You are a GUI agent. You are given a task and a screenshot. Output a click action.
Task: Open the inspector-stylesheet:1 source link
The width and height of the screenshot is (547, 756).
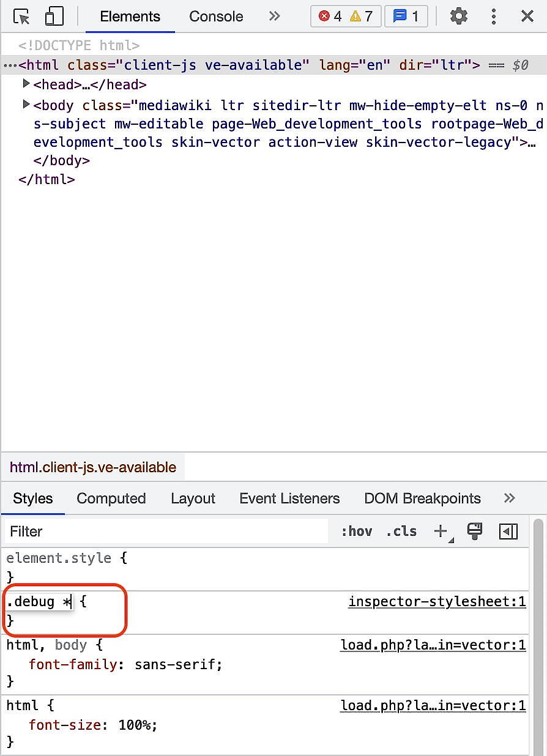(x=437, y=601)
